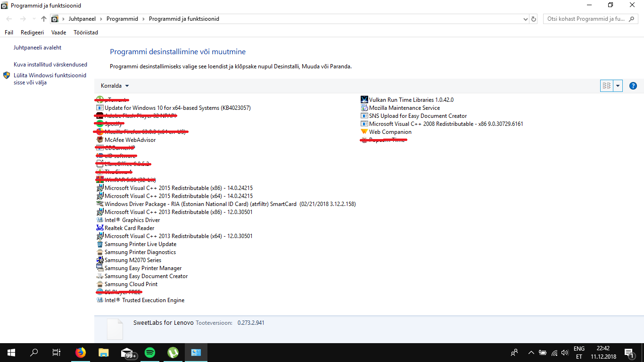Click Lülita Windowsi funktsioonid sisse või välja
Screen dimensions: 644x362
(x=50, y=79)
